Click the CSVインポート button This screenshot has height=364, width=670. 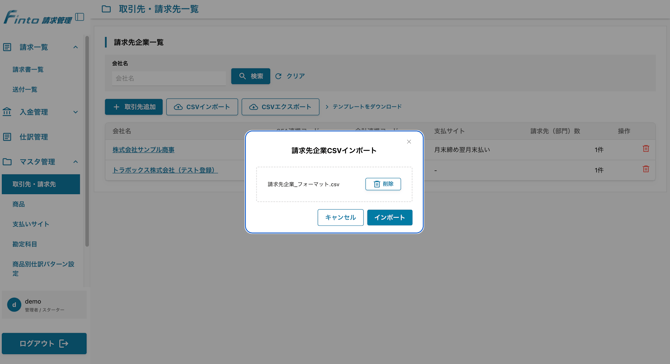point(202,107)
